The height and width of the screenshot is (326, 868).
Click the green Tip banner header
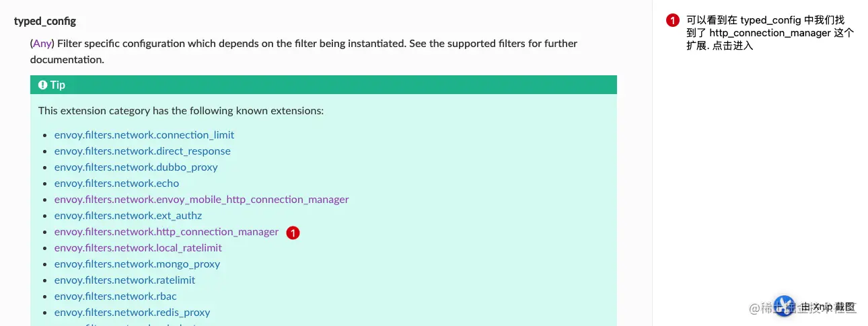point(324,85)
